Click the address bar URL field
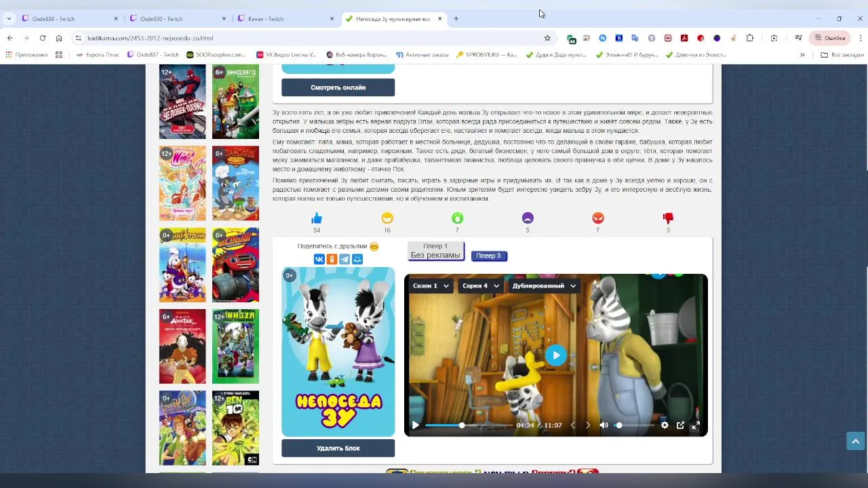The width and height of the screenshot is (868, 488). tap(312, 38)
